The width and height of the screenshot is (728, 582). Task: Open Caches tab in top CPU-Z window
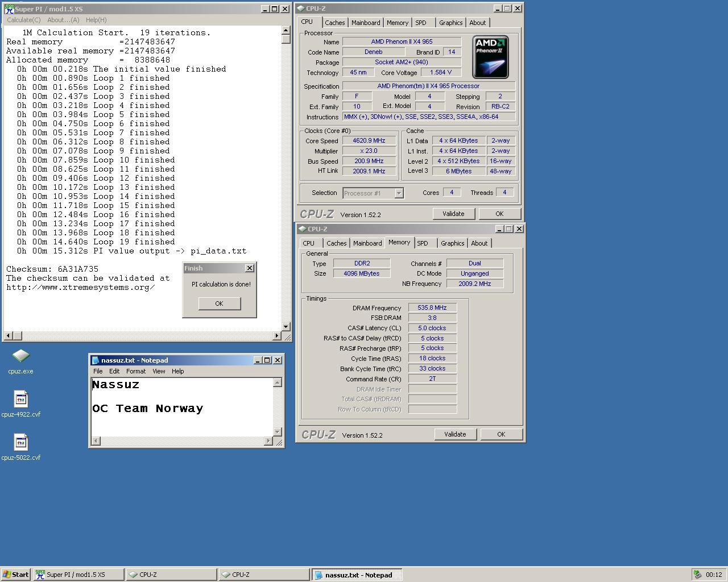[x=334, y=23]
